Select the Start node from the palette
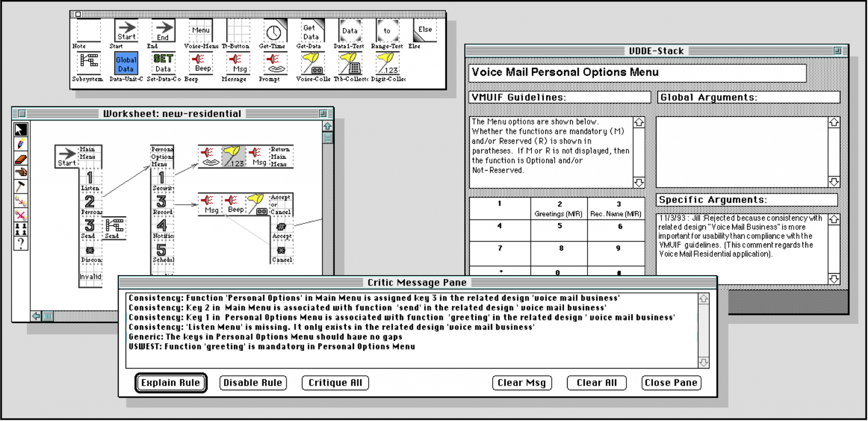 tap(125, 30)
